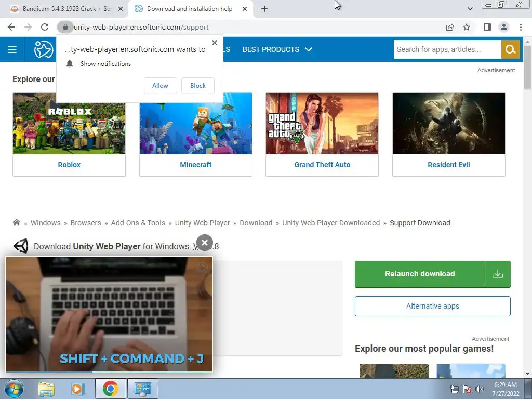The height and width of the screenshot is (399, 532).
Task: Go to Download breadcrumb
Action: pos(256,223)
